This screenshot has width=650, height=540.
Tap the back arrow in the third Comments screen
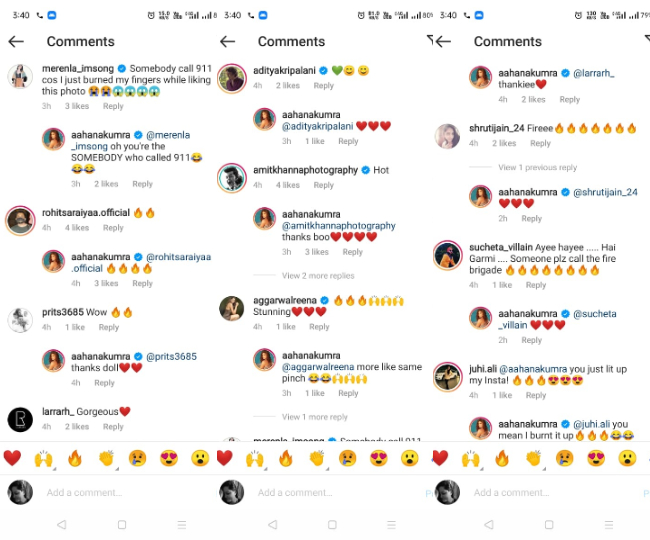coord(443,41)
